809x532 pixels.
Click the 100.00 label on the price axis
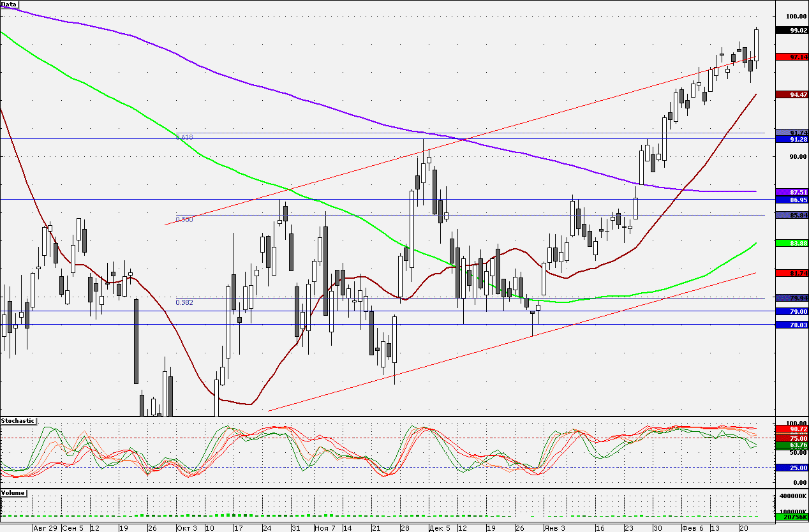(x=796, y=16)
